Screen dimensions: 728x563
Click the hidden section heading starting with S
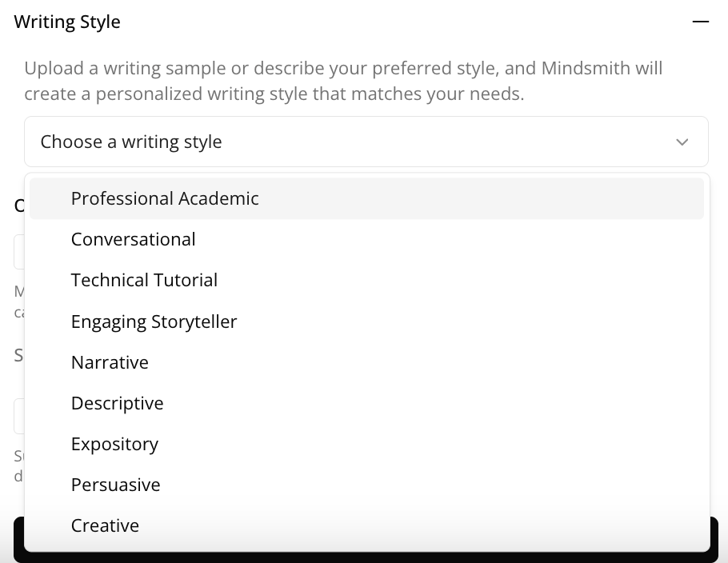[18, 354]
